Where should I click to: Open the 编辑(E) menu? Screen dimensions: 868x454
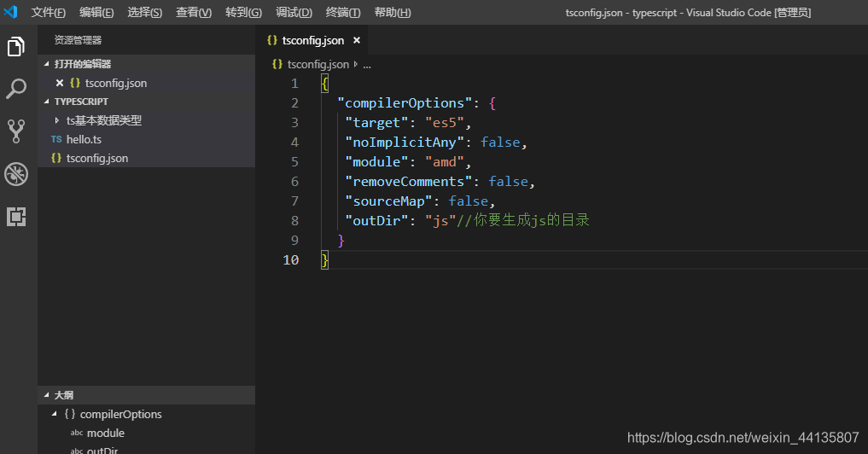click(96, 12)
